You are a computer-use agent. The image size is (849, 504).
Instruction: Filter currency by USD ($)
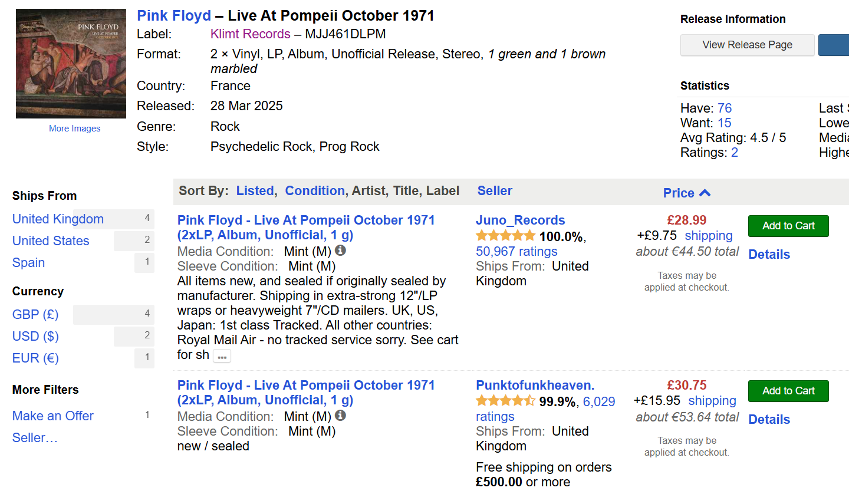[35, 336]
